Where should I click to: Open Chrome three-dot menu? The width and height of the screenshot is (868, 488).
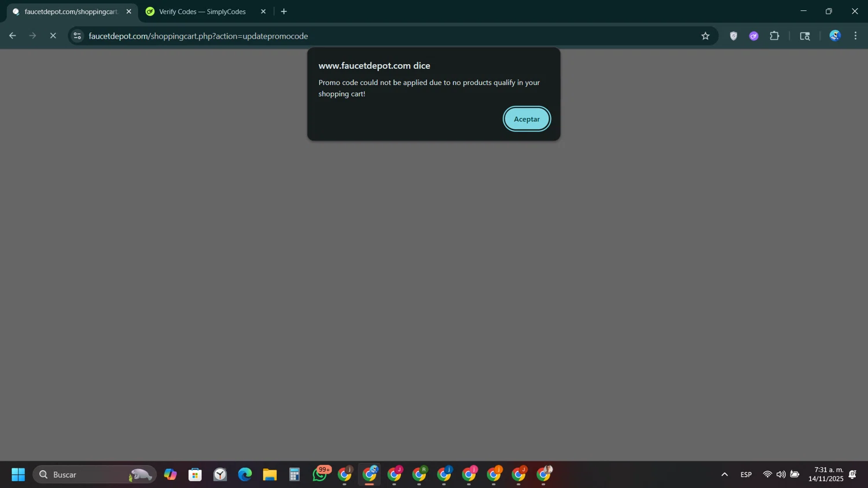point(855,36)
